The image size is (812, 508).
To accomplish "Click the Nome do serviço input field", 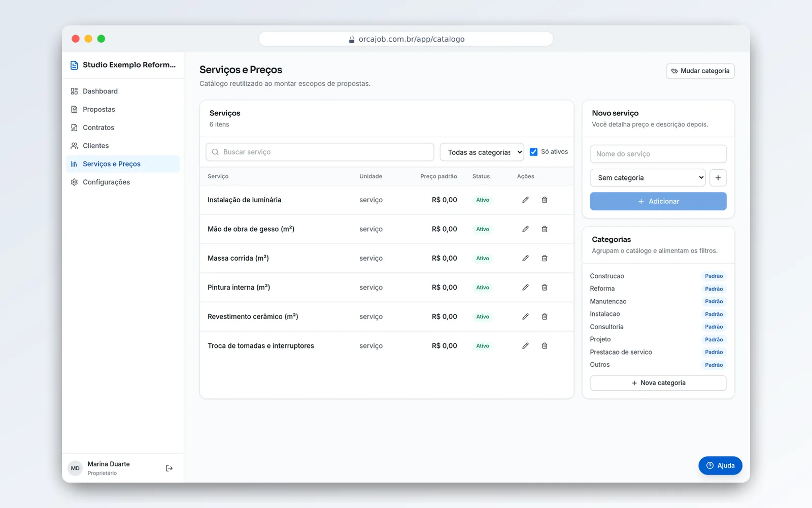I will (658, 154).
